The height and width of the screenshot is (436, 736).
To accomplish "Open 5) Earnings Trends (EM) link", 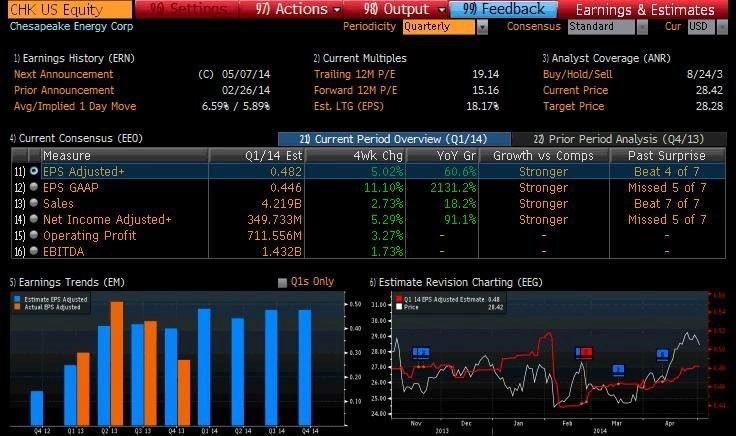I will [x=67, y=282].
